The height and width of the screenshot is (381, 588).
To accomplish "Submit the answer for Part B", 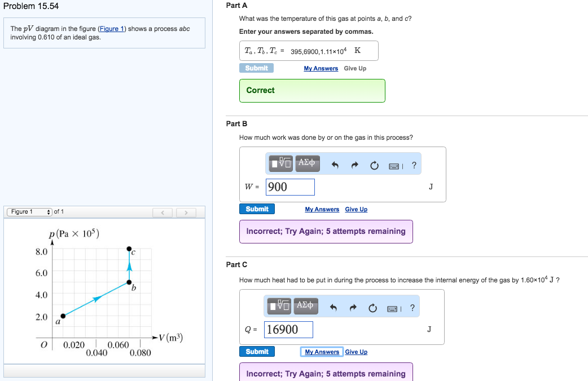I will (x=257, y=209).
